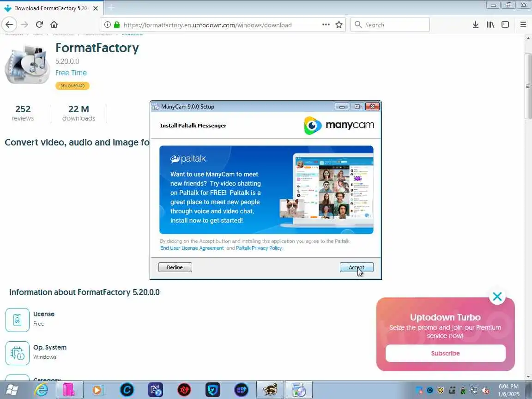Screen dimensions: 532x399
Task: Click the DEV ONBOARD badge
Action: click(x=72, y=86)
